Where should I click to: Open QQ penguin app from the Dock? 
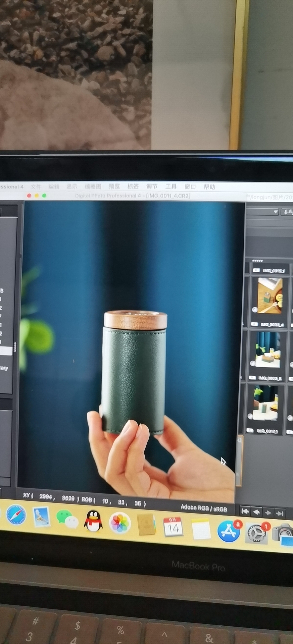coord(93,521)
